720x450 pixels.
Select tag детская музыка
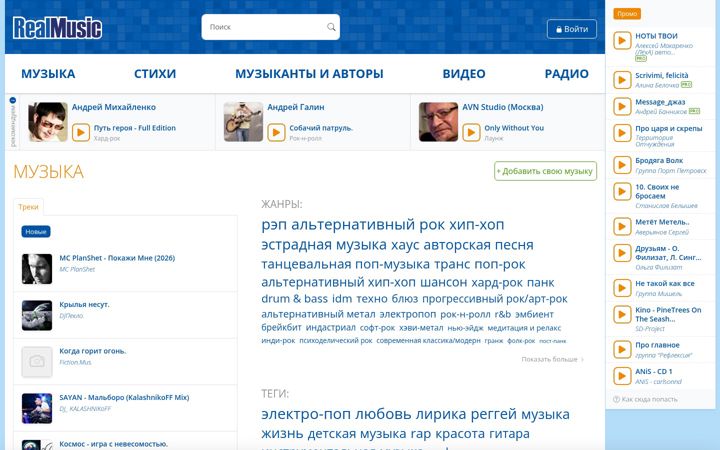[x=358, y=433]
